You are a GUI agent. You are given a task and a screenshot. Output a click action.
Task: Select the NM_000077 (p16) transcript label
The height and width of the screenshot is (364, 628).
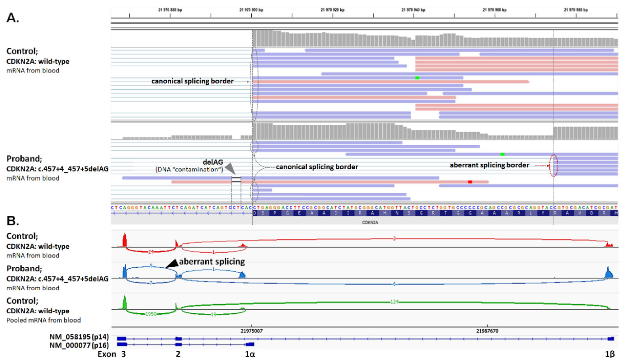click(x=79, y=345)
